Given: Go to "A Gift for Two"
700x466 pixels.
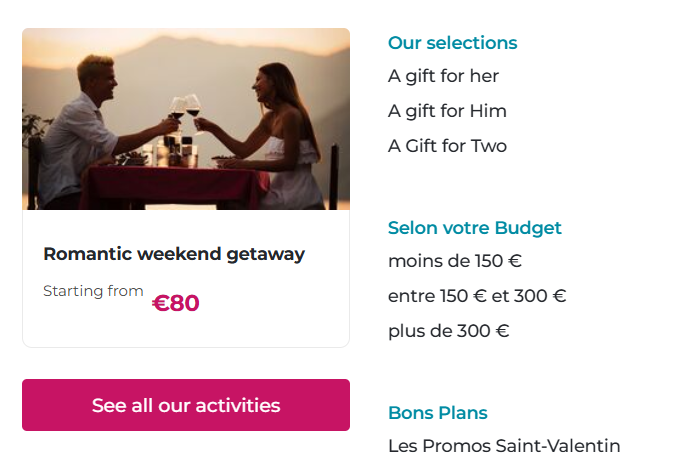Looking at the screenshot, I should point(447,146).
